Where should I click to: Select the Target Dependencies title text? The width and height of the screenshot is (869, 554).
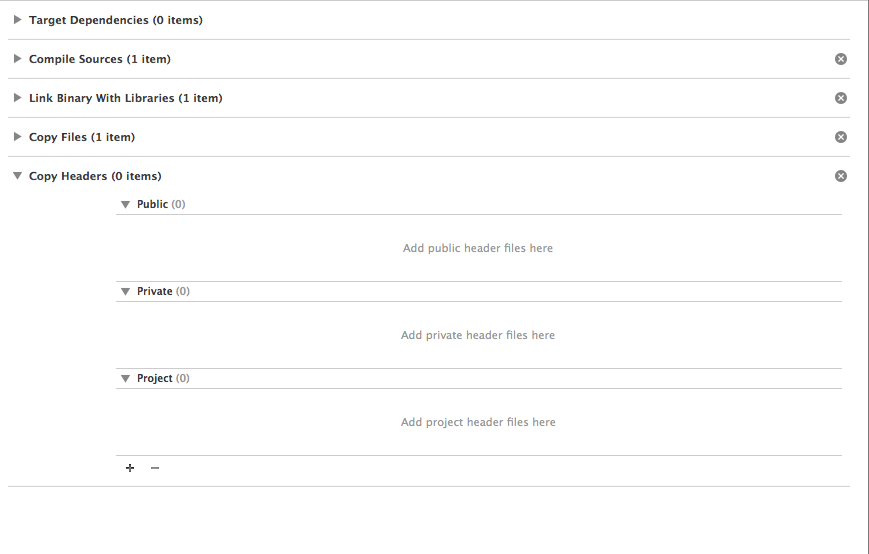click(115, 20)
